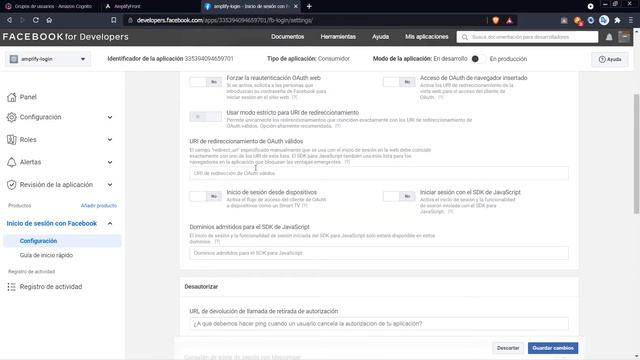This screenshot has height=360, width=640.
Task: Open the Ayuda menu in header
Action: coord(380,37)
